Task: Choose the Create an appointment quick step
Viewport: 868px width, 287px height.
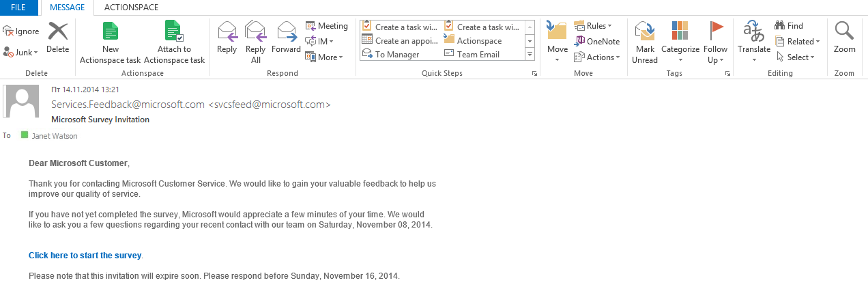Action: [401, 41]
